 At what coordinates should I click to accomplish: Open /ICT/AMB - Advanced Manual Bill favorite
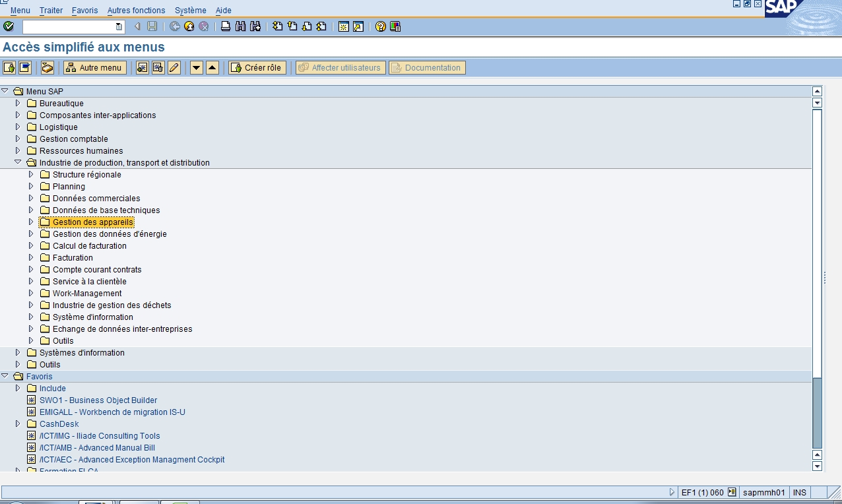point(97,447)
